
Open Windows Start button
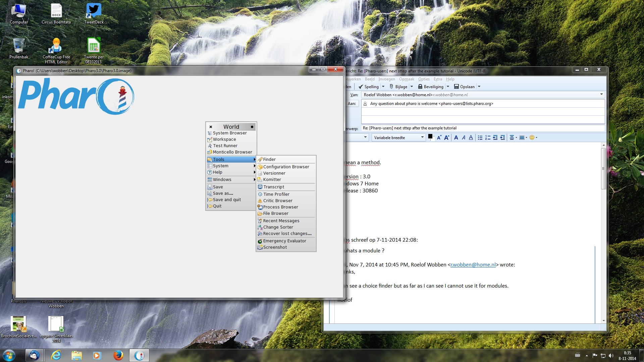tap(9, 355)
